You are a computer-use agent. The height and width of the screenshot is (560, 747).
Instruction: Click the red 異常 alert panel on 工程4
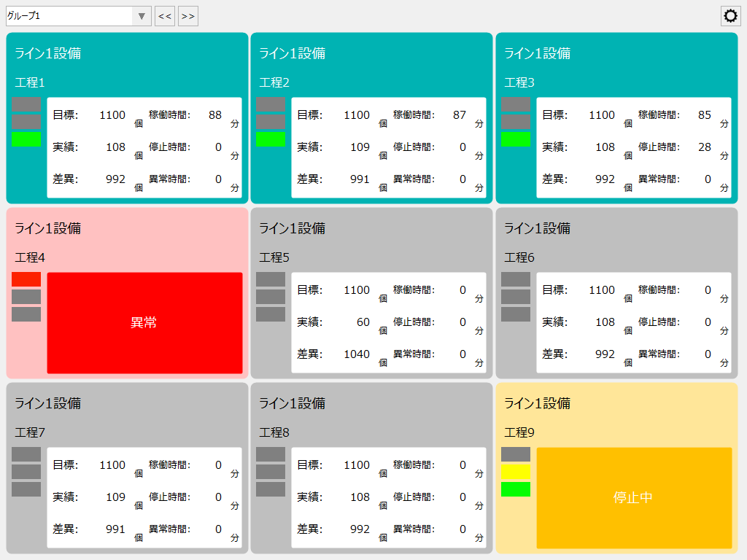(144, 322)
